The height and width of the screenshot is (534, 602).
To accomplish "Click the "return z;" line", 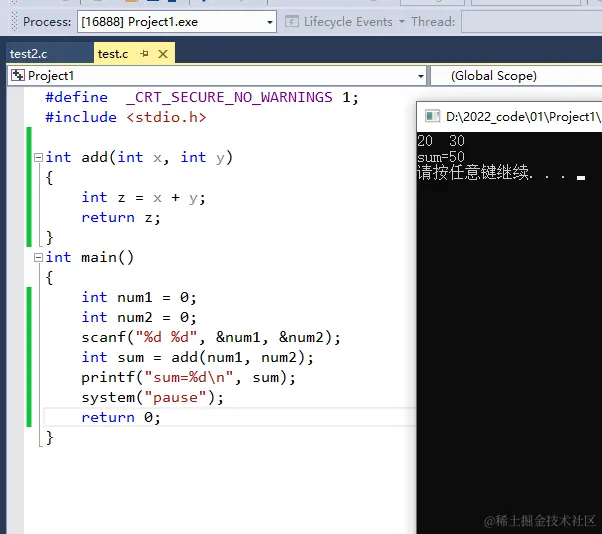I will (121, 218).
